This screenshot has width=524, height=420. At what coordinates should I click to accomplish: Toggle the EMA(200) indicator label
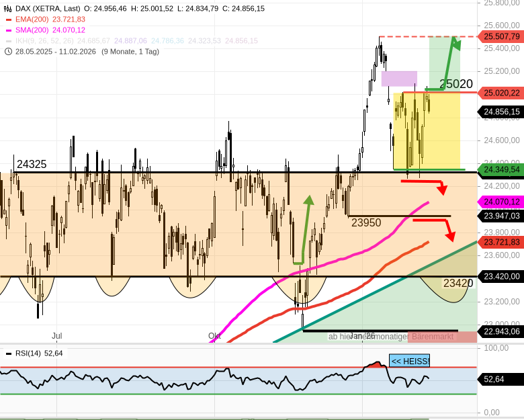50,19
